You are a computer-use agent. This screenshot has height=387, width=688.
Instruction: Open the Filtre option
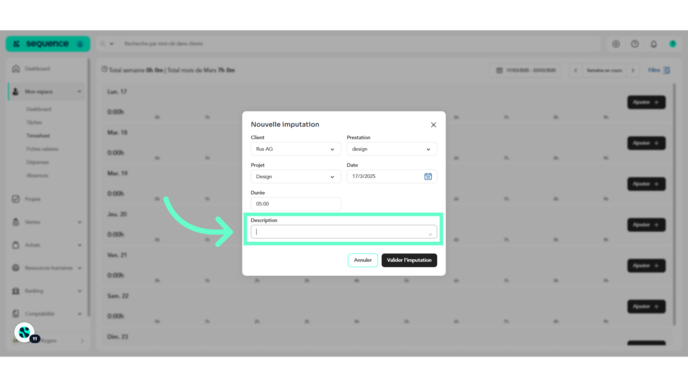[x=659, y=70]
